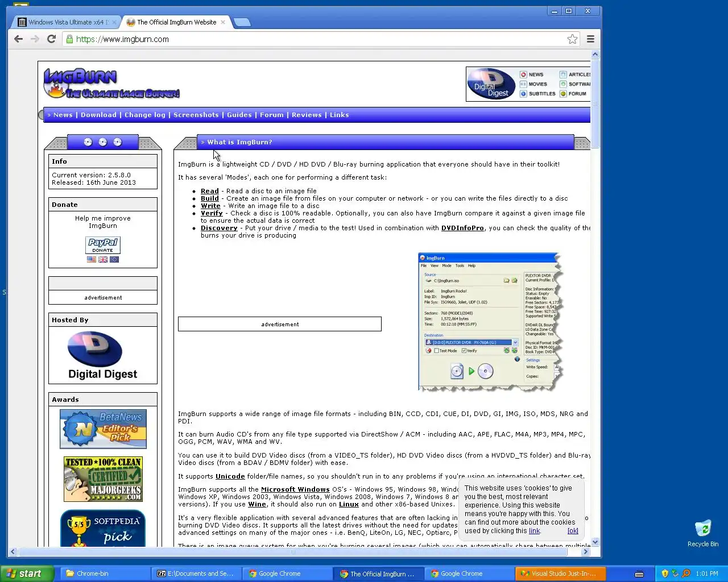The height and width of the screenshot is (582, 728).
Task: Open the Digital Digest hosted-by logo
Action: (103, 355)
